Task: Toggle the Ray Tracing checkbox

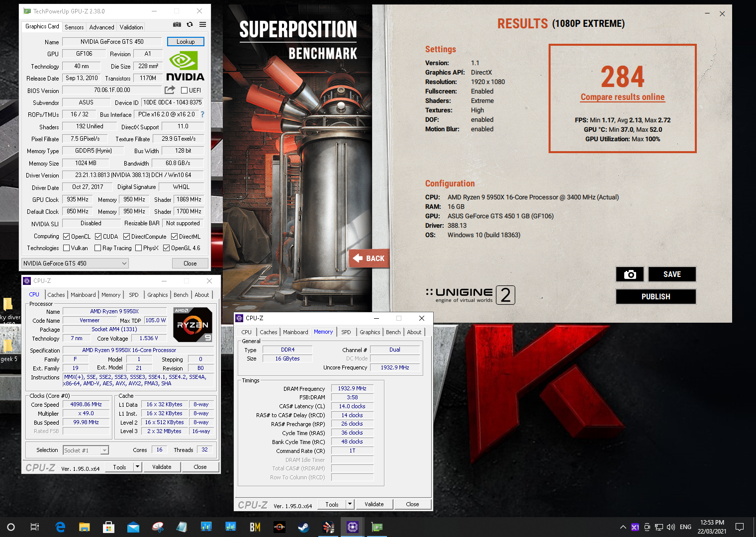Action: 98,248
